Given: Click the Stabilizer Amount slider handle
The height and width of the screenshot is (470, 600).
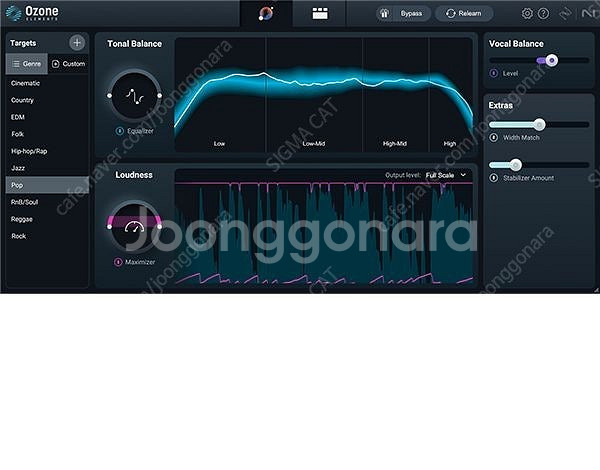Looking at the screenshot, I should tap(515, 165).
